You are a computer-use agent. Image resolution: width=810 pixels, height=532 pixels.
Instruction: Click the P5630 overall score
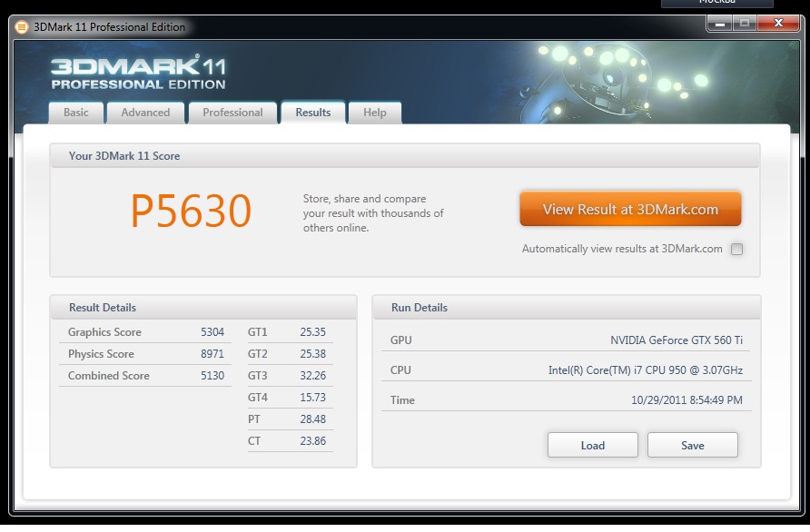point(191,211)
